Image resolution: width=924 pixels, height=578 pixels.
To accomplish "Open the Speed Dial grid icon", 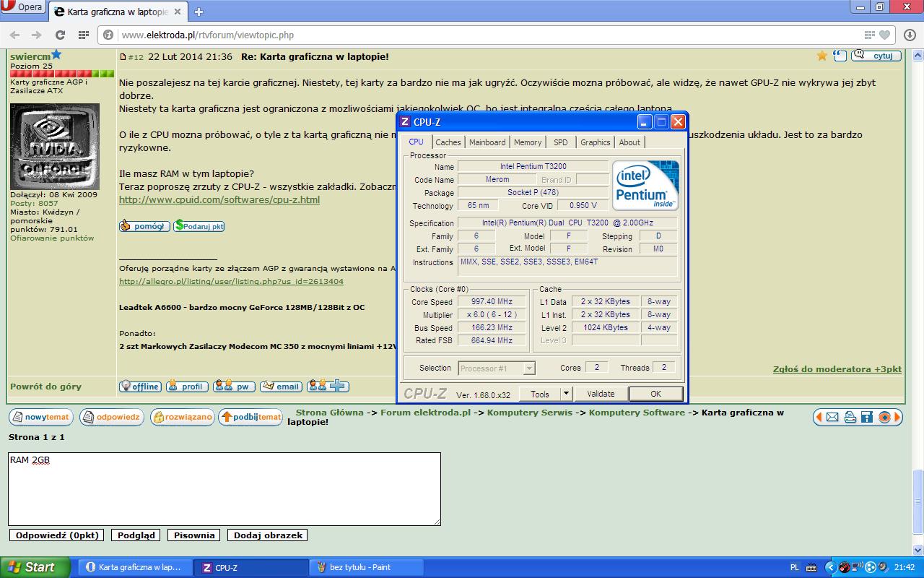I will tap(83, 35).
